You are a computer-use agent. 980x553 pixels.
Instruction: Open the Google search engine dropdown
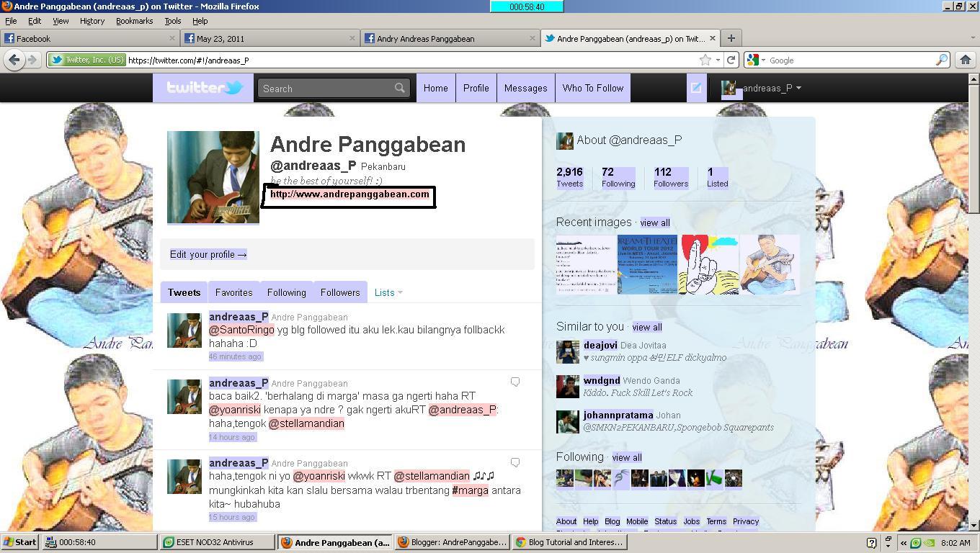point(756,60)
